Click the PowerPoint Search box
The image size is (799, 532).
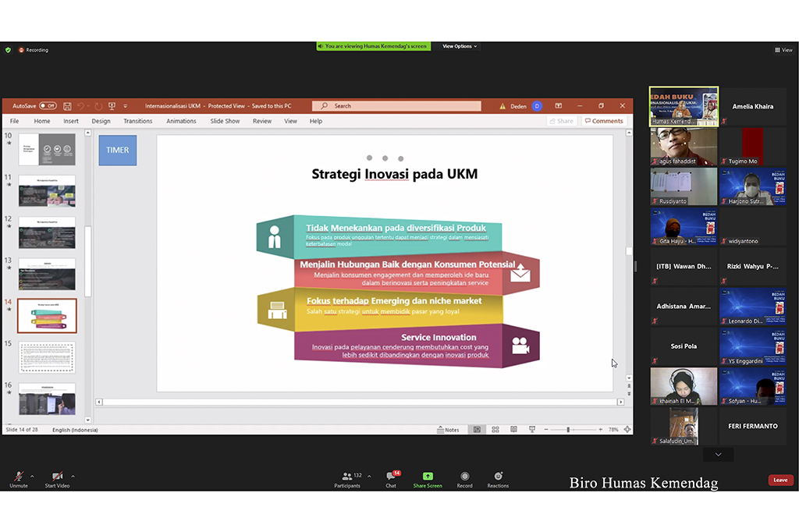[x=396, y=106]
